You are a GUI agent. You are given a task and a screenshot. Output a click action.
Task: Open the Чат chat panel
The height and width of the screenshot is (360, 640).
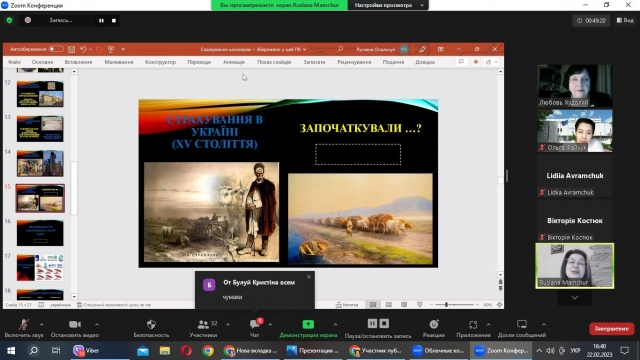[x=255, y=328]
